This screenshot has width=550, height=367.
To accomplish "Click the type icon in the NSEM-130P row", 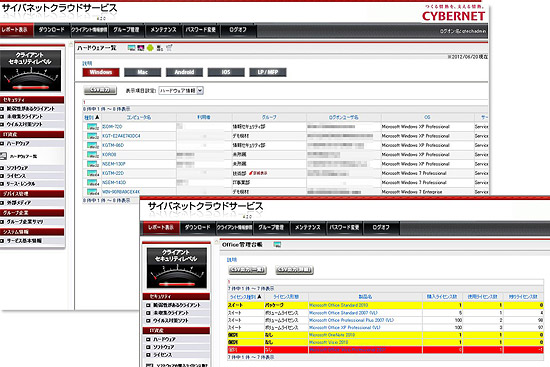I will [x=93, y=164].
